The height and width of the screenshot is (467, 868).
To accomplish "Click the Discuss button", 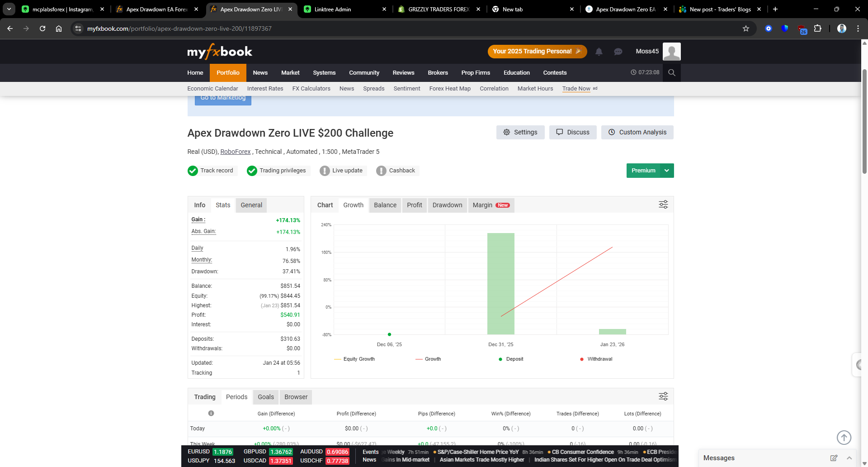I will [x=573, y=132].
